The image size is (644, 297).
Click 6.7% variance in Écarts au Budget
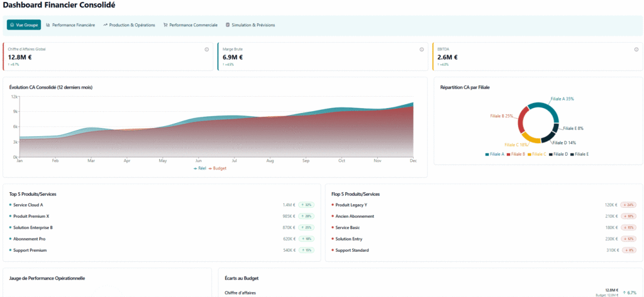[x=629, y=293]
